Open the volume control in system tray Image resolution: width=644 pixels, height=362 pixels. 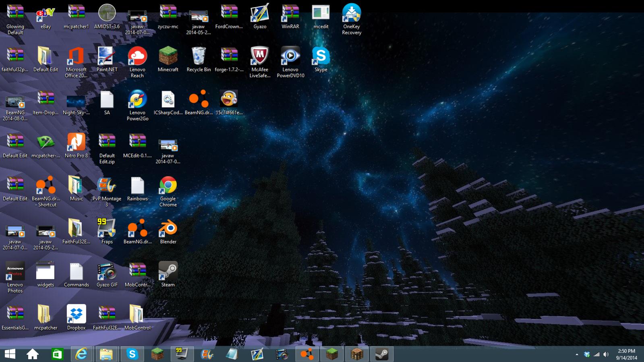[606, 354]
